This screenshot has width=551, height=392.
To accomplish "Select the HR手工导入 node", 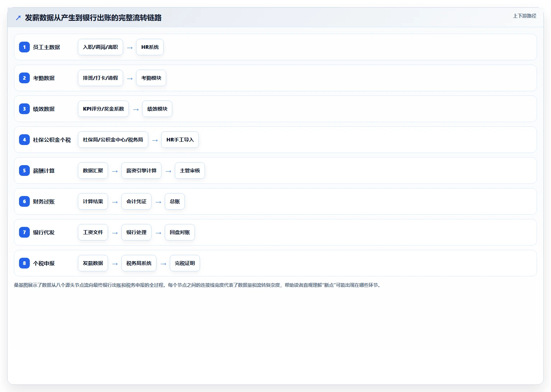I will tap(180, 140).
